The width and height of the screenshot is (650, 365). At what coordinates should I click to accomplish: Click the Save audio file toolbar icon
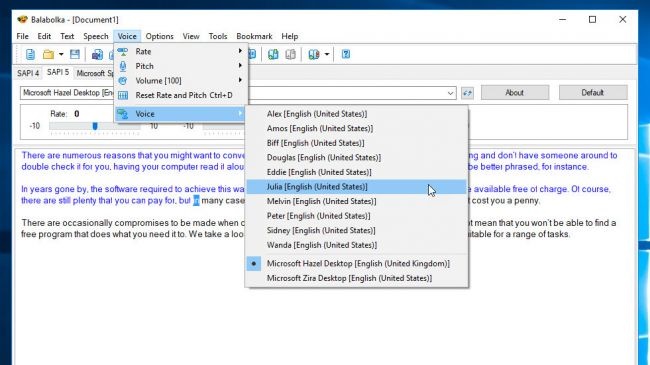(x=97, y=54)
